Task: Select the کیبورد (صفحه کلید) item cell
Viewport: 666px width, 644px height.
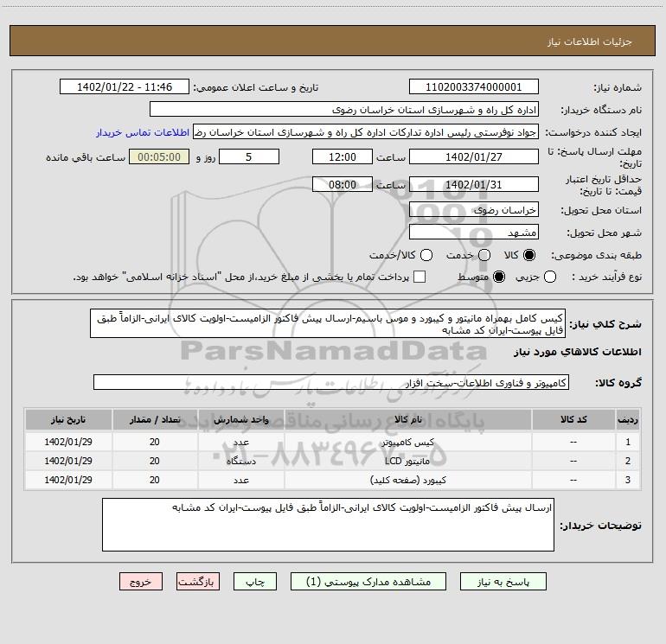Action: (x=407, y=480)
